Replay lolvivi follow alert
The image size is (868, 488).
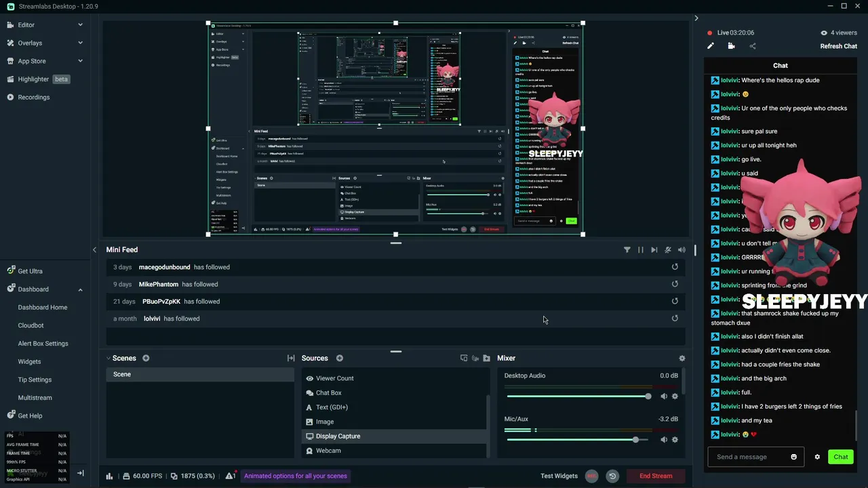(x=675, y=318)
